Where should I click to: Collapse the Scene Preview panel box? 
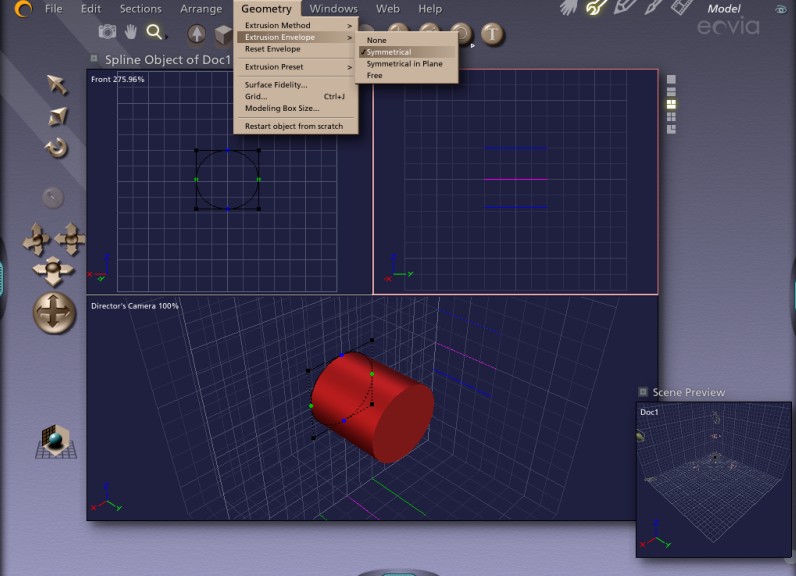pyautogui.click(x=642, y=392)
